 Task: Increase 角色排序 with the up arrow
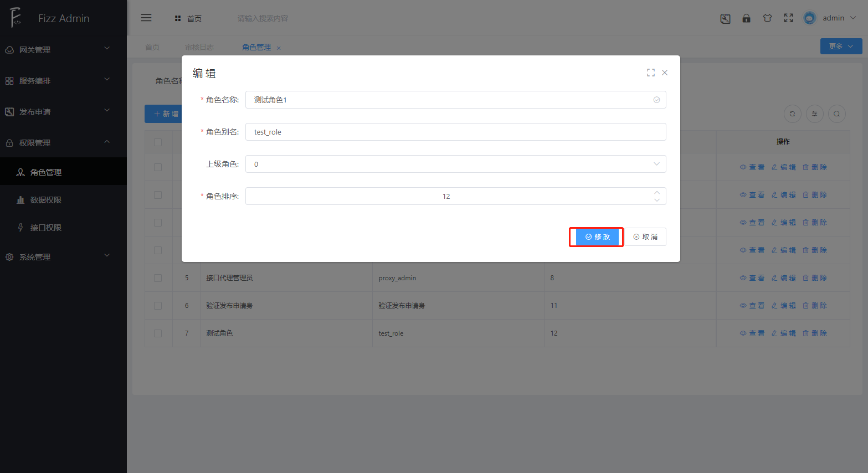click(x=657, y=192)
